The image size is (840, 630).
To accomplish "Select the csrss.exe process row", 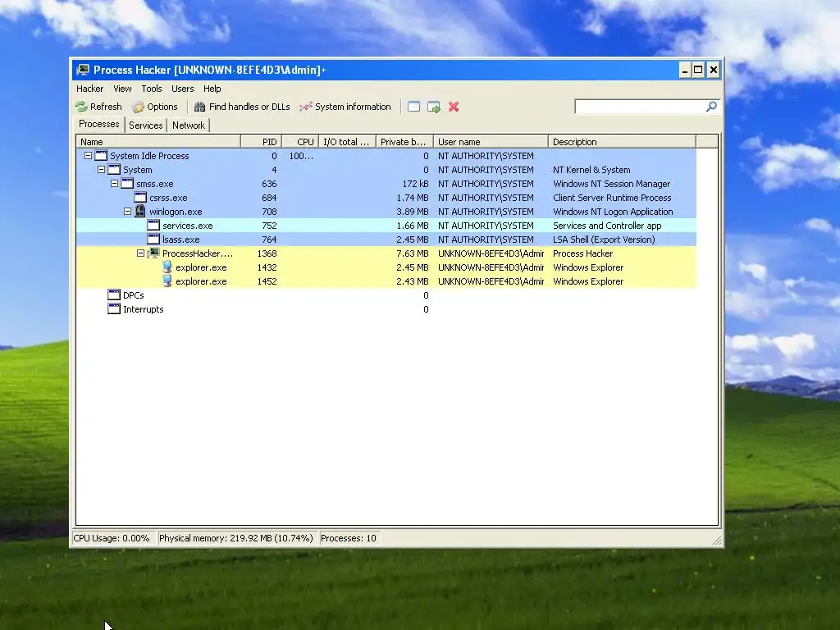I will point(386,198).
